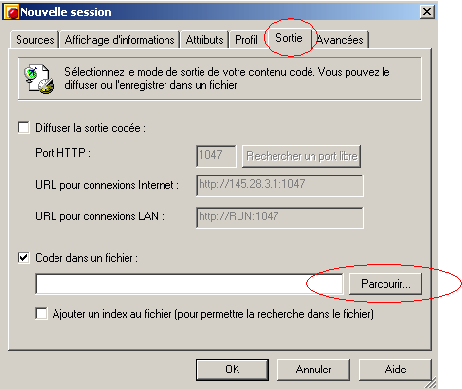462x389 pixels.
Task: Open file browser with Parcourir button
Action: click(x=385, y=284)
